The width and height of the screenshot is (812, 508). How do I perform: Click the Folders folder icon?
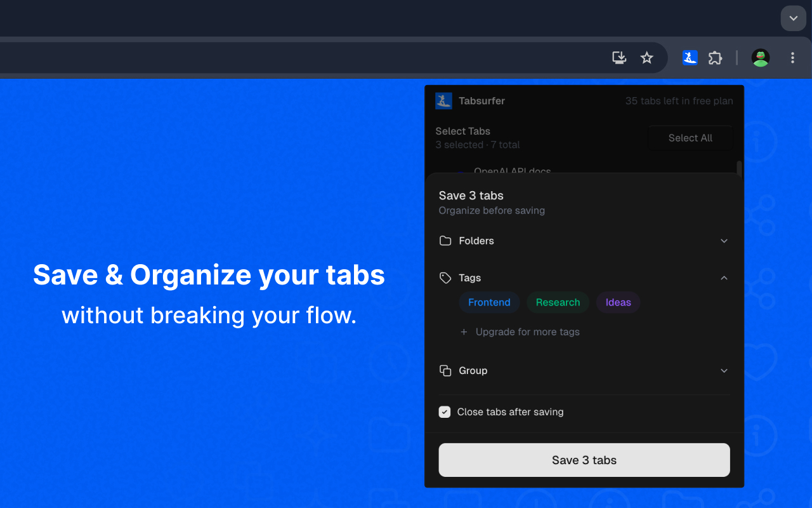[x=445, y=241]
